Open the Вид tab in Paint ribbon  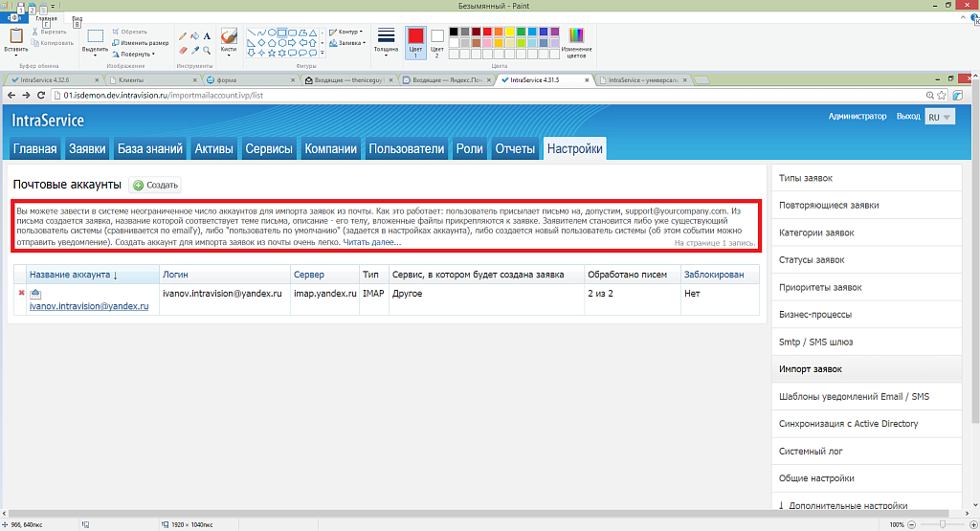pos(77,19)
